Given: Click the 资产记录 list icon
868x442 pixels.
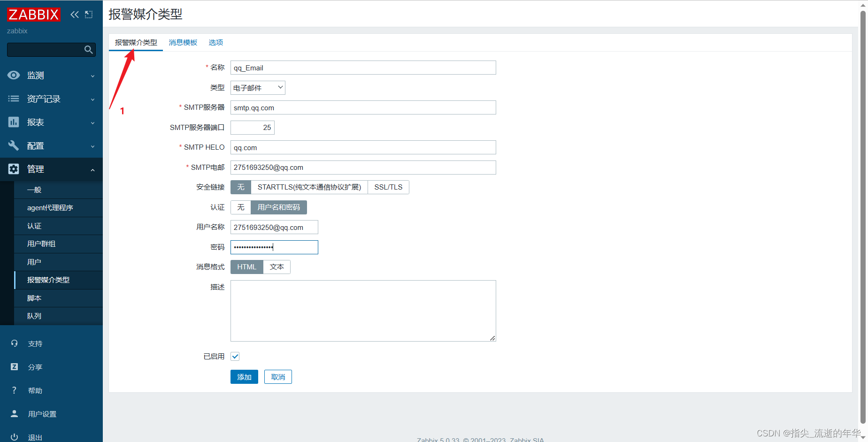Looking at the screenshot, I should pyautogui.click(x=14, y=99).
